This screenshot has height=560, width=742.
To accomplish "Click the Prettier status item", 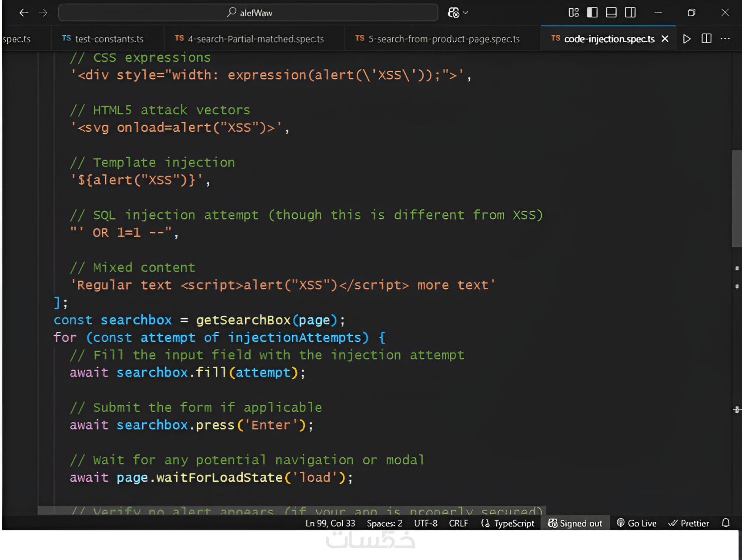I will [x=689, y=523].
